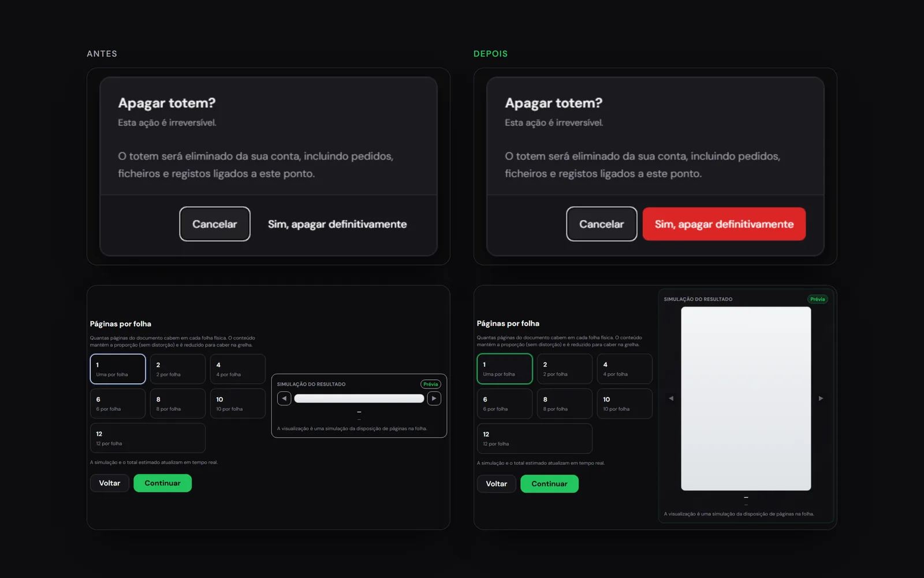Viewport: 924px width, 578px height.
Task: Click next arrow in ANTES simulation box
Action: click(x=434, y=398)
